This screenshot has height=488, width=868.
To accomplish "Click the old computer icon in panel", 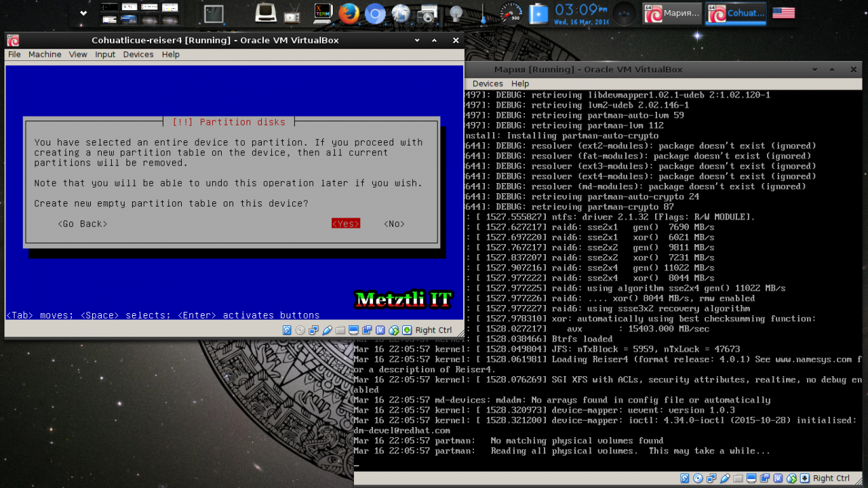I will 265,13.
